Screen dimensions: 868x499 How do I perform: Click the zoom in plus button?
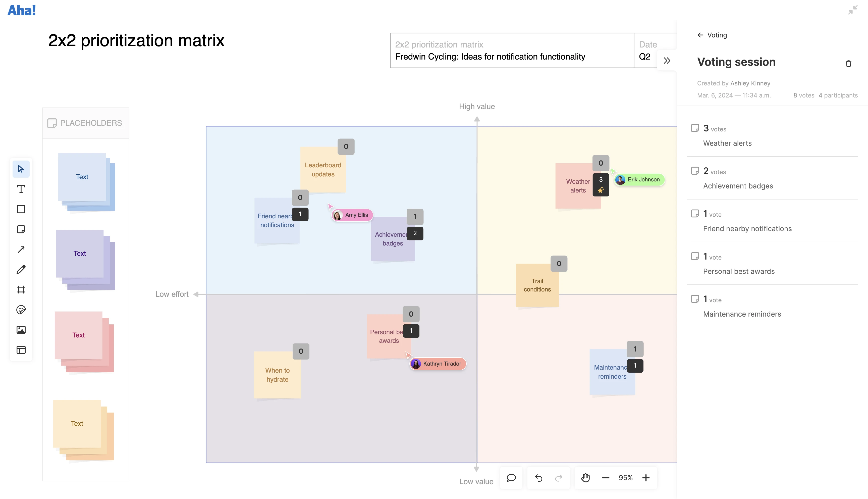pyautogui.click(x=646, y=478)
